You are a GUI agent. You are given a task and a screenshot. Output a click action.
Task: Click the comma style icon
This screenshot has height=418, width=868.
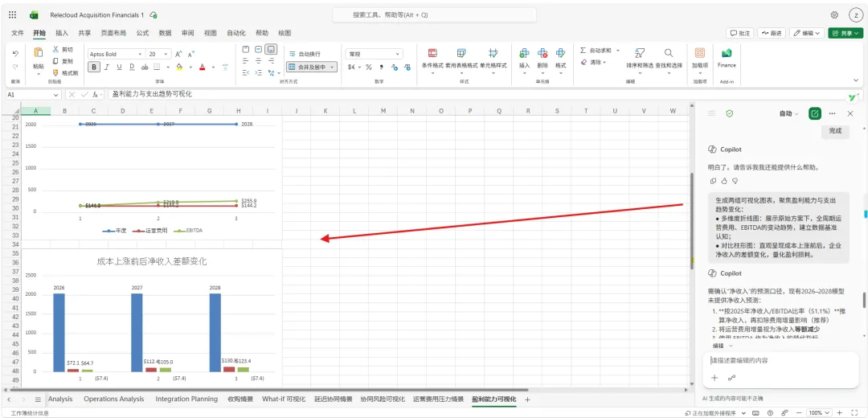[382, 67]
